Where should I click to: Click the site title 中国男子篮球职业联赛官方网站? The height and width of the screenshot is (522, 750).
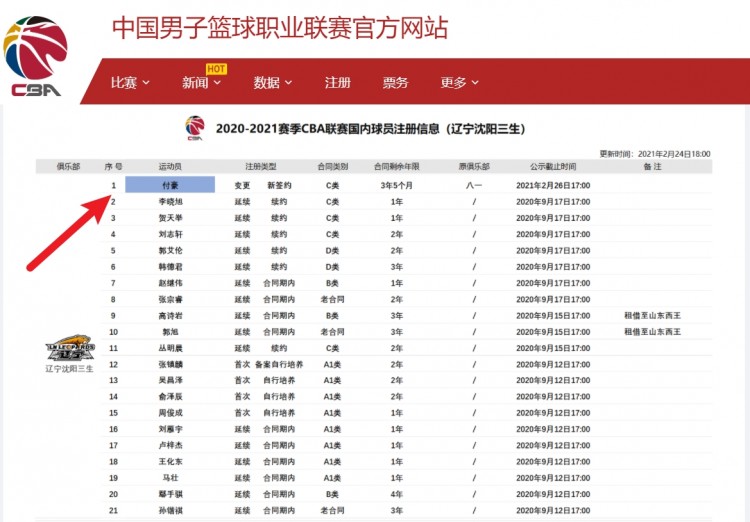(279, 27)
